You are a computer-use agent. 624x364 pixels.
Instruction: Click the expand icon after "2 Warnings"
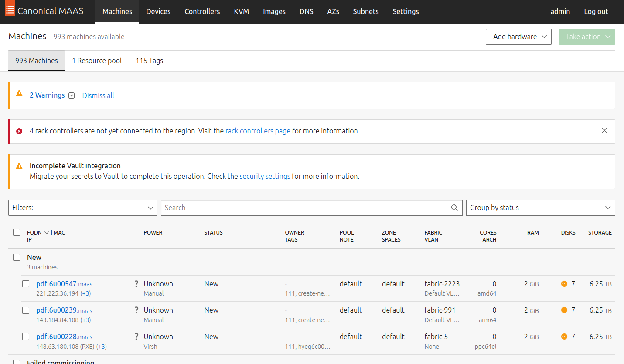point(71,95)
